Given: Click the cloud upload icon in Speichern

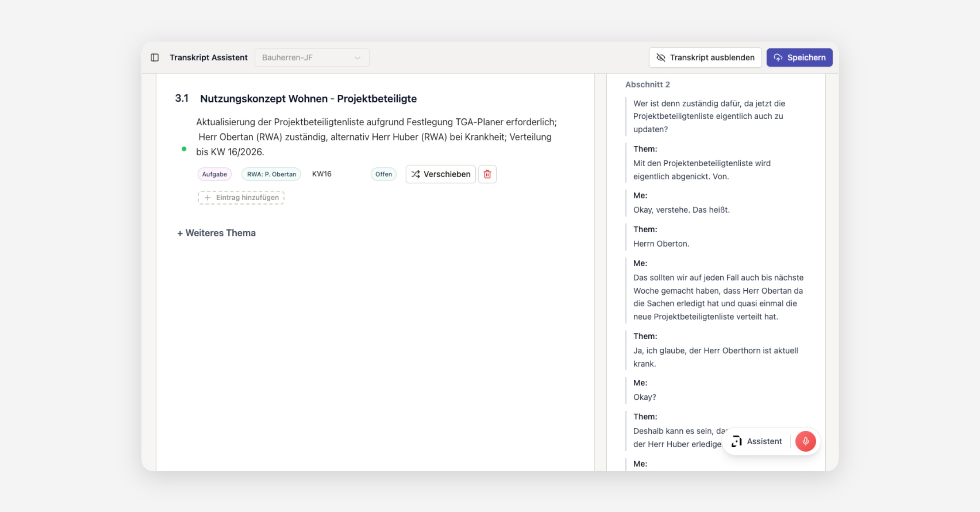Looking at the screenshot, I should coord(778,58).
